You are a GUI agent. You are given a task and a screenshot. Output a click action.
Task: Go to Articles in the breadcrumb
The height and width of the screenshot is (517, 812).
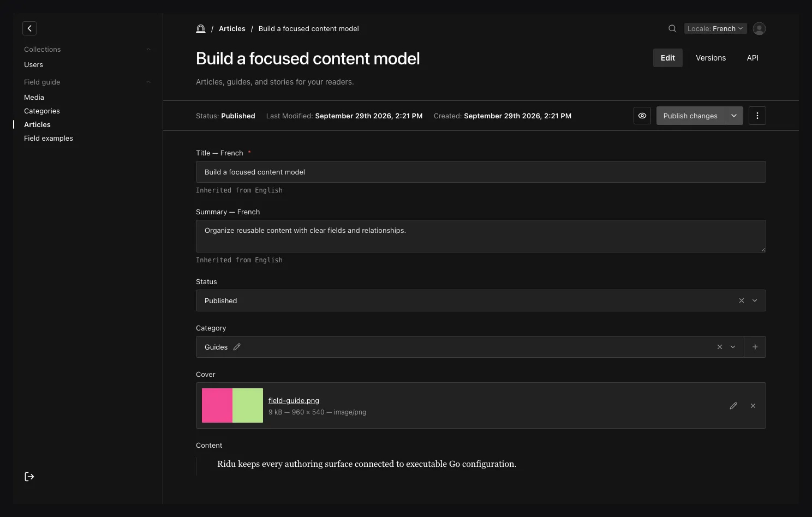coord(232,28)
